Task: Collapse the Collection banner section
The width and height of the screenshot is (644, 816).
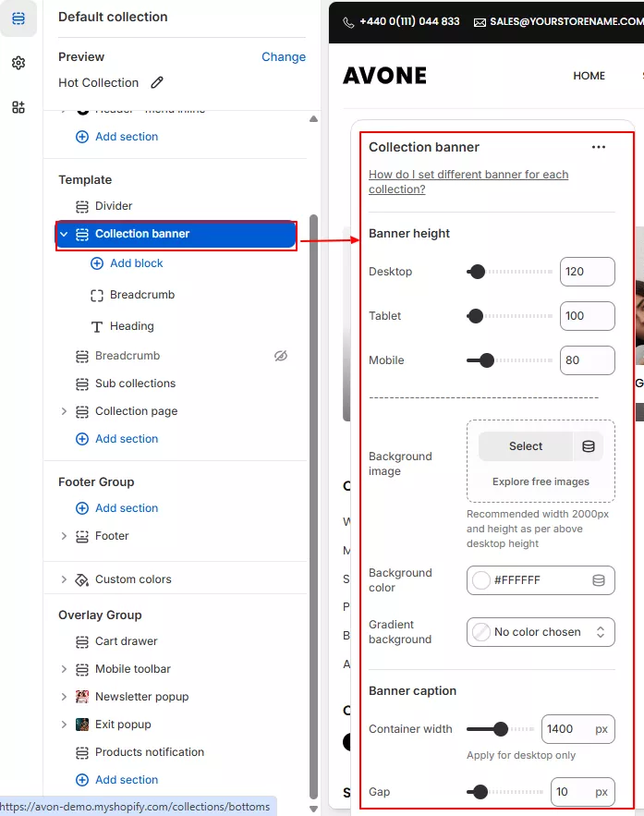Action: (64, 235)
